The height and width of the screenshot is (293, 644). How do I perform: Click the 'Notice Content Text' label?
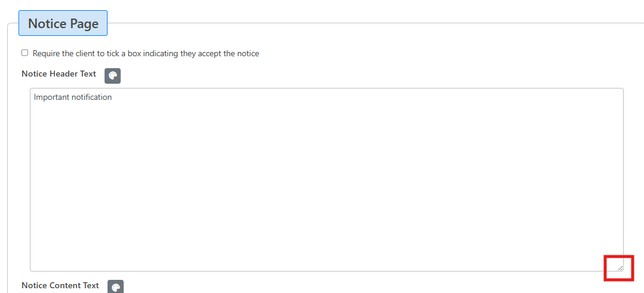(60, 285)
